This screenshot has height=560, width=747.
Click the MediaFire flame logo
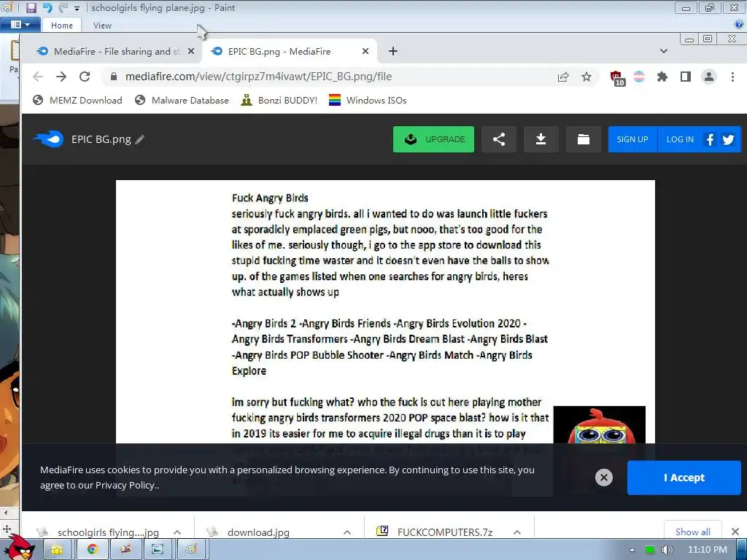coord(48,139)
